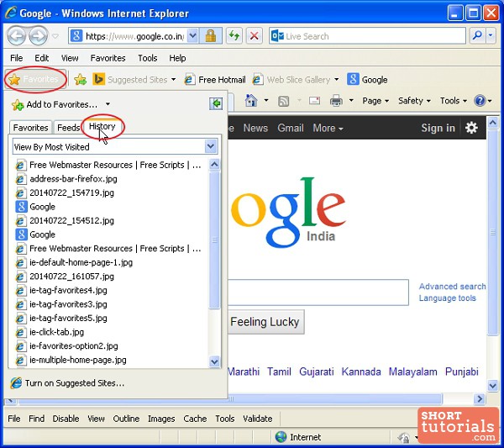Click the Favorites star button

[x=34, y=79]
